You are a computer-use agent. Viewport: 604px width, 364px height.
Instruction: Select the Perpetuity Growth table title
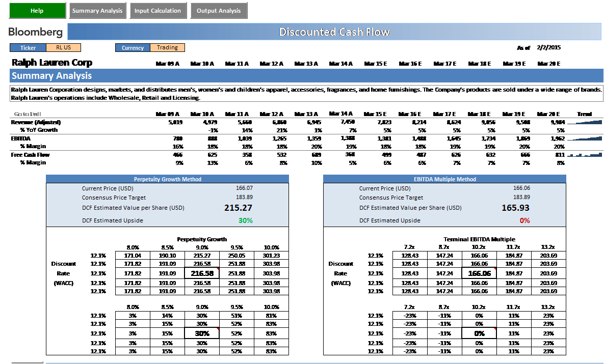pyautogui.click(x=202, y=239)
